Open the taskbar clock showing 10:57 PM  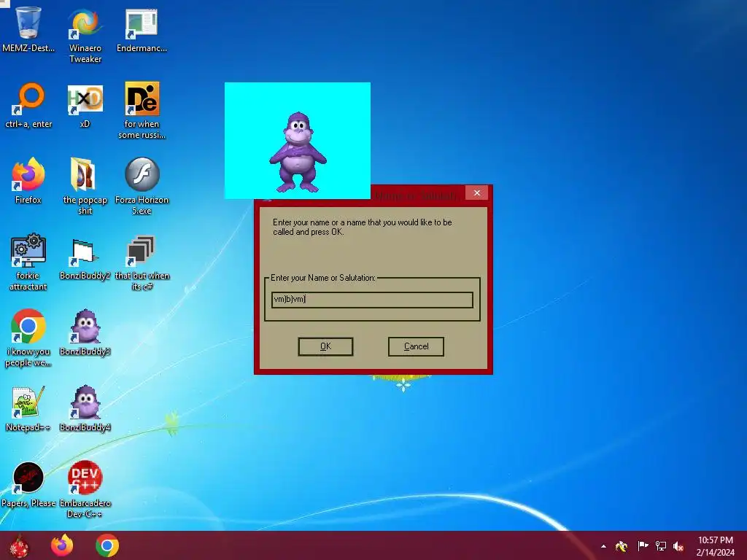(x=715, y=545)
